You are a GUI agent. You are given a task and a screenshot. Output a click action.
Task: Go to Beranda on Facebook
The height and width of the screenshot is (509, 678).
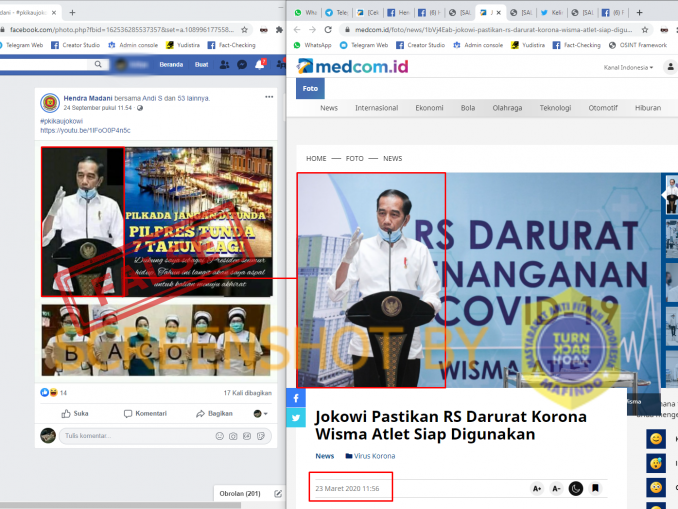tap(171, 64)
